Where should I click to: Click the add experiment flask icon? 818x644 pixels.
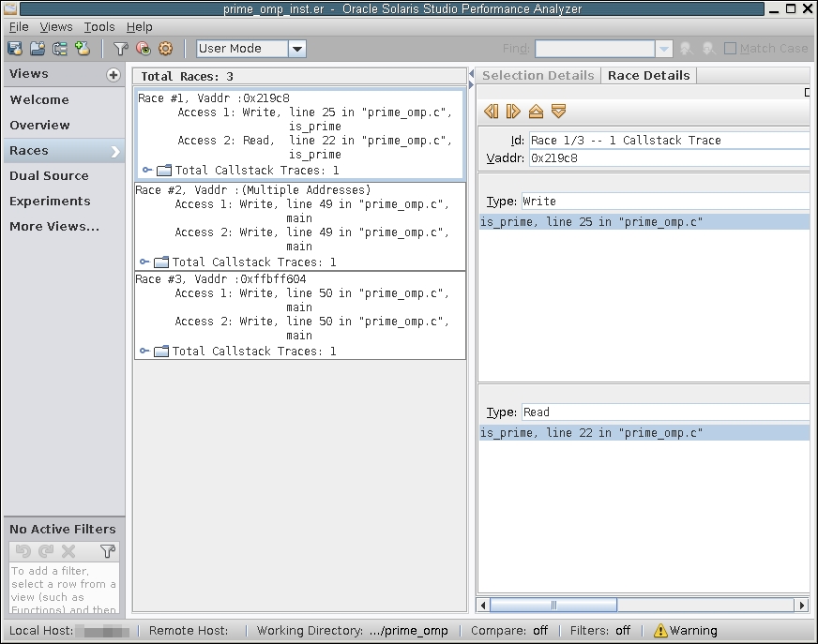click(x=83, y=49)
